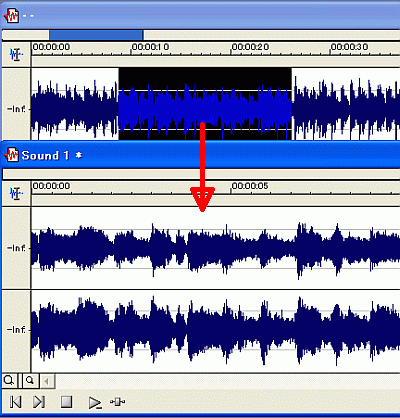
Task: Click the Play as Sample loop icon
Action: point(117,402)
